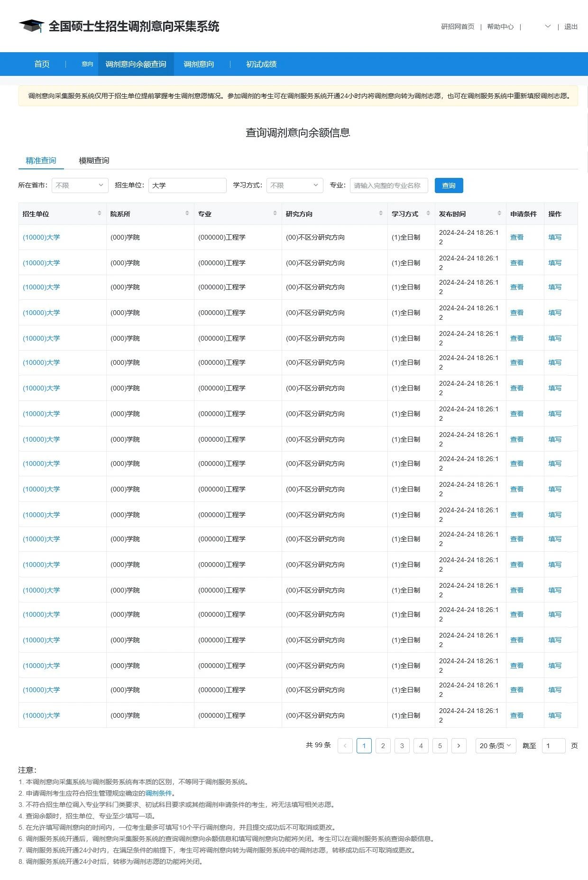Open 初试成绩 in the navigation bar
Image resolution: width=588 pixels, height=880 pixels.
point(261,64)
